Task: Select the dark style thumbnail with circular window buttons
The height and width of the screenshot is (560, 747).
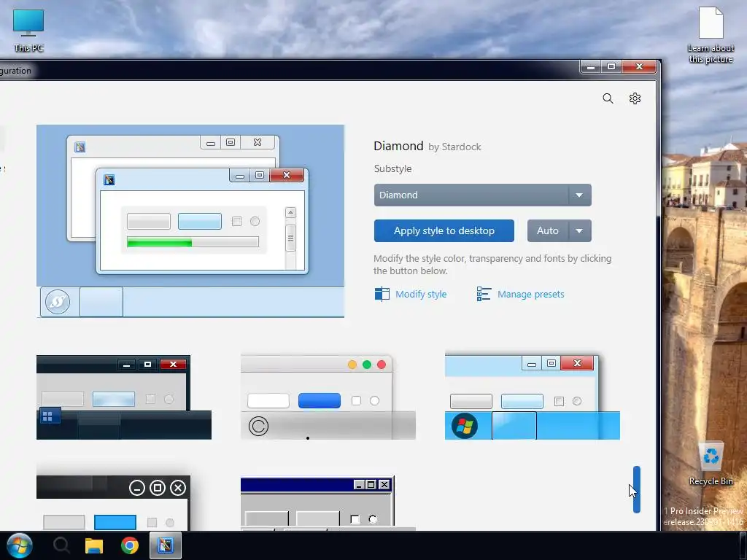Action: pos(113,502)
